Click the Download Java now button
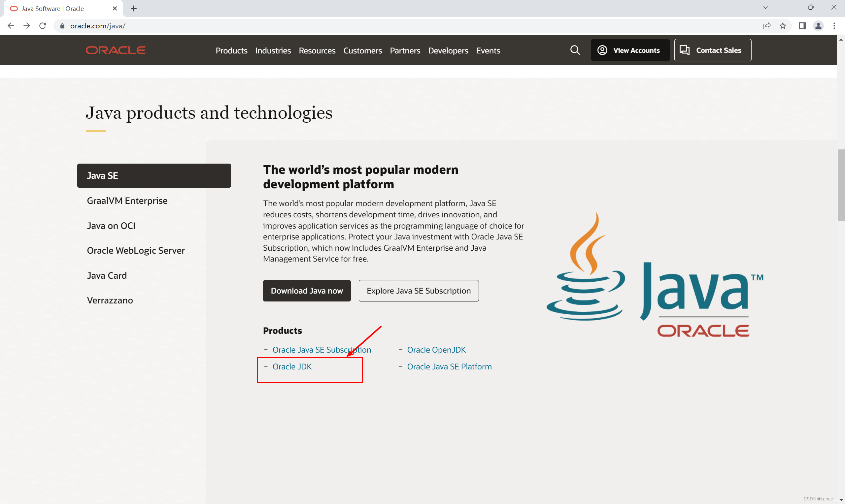 click(307, 291)
